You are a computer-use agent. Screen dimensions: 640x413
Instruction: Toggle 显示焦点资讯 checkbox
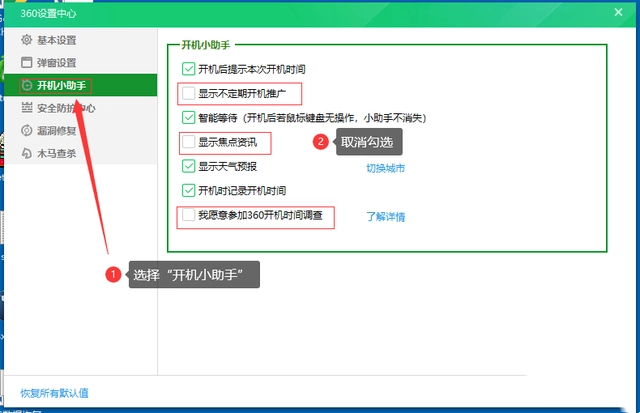coord(188,142)
